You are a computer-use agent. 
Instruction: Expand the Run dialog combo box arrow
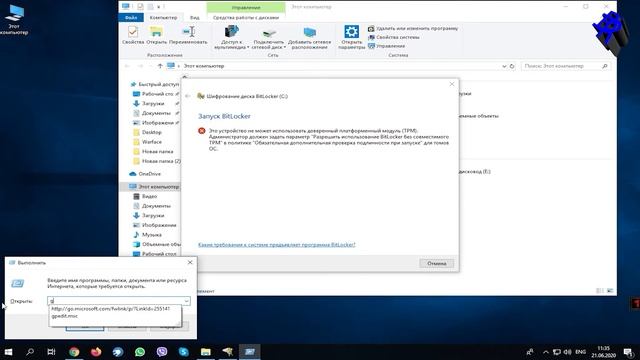click(x=187, y=301)
